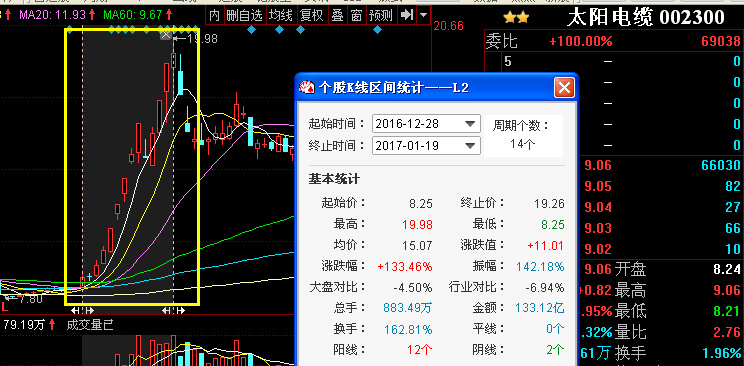Click the right range handle under the chart
Viewport: 744px width, 366px height.
(173, 310)
